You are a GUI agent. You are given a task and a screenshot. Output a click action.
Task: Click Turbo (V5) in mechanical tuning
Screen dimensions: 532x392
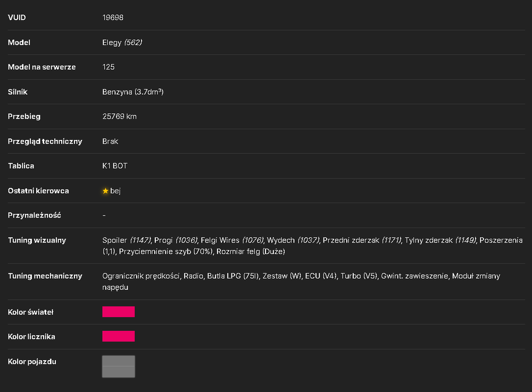click(359, 276)
